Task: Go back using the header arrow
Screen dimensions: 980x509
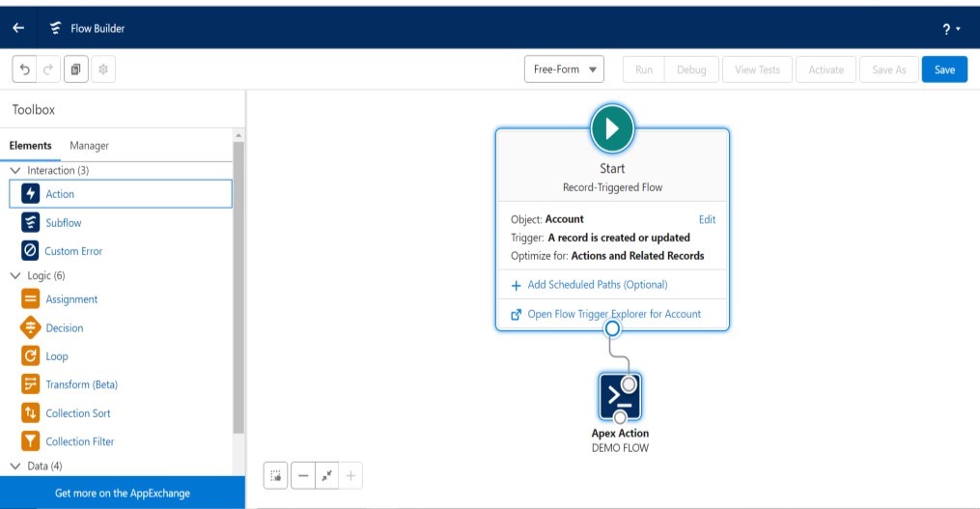Action: click(x=18, y=27)
